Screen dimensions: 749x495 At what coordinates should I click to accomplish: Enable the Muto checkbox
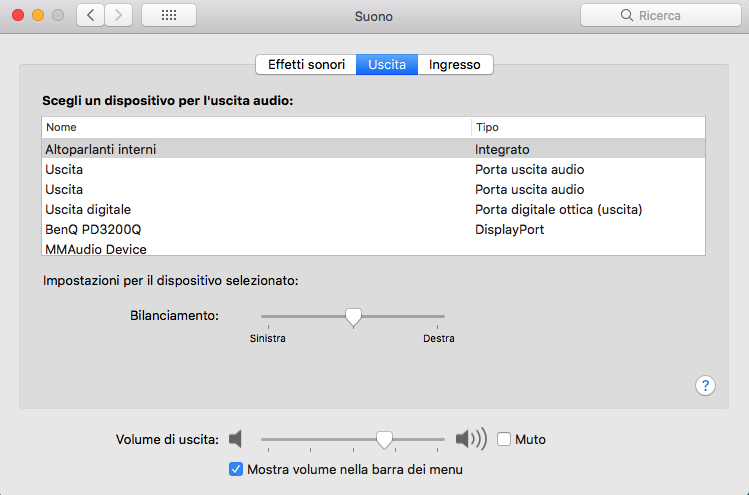click(504, 439)
